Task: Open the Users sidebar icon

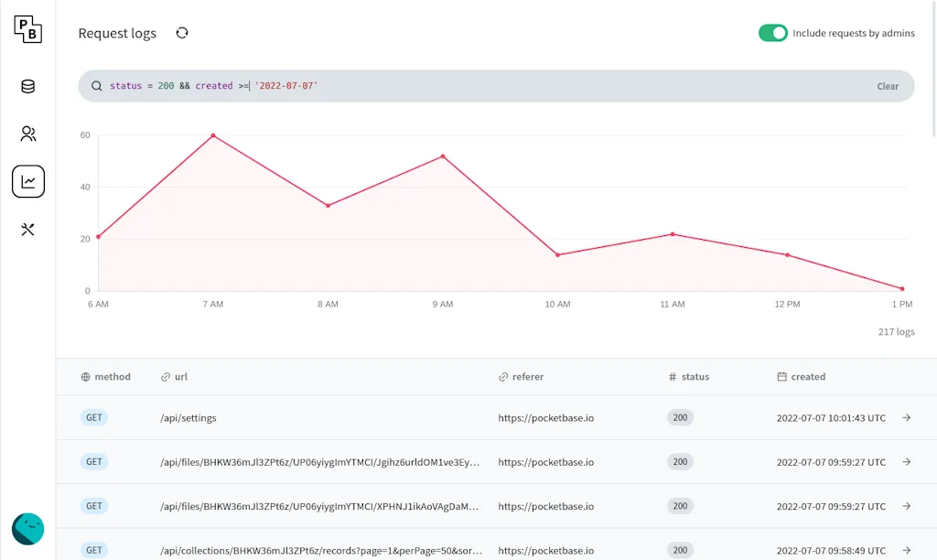Action: pos(27,135)
